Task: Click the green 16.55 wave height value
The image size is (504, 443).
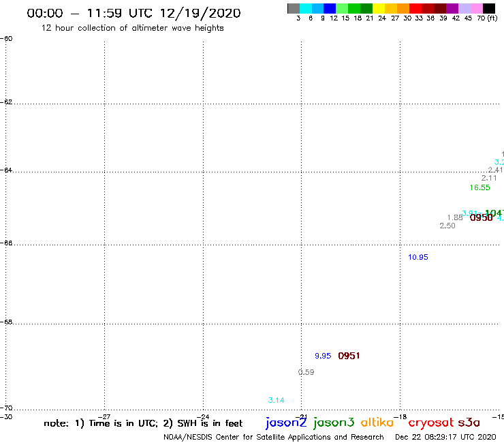Action: coord(480,187)
